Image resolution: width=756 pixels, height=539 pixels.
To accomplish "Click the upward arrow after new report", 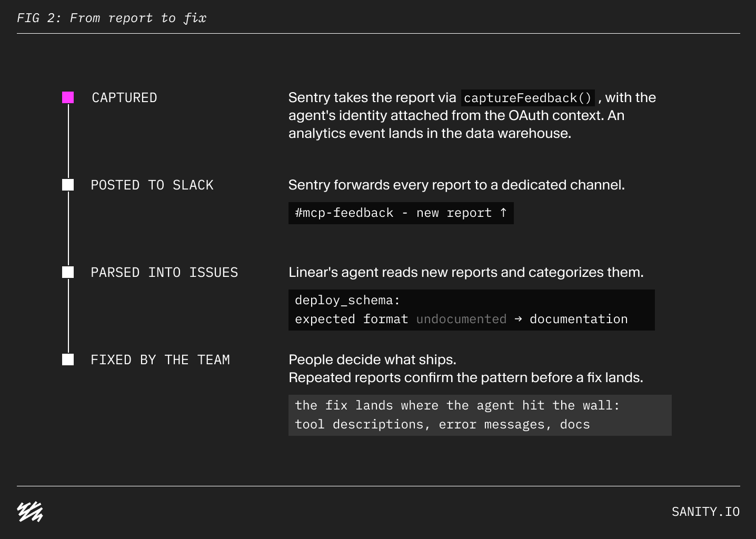I will [503, 213].
